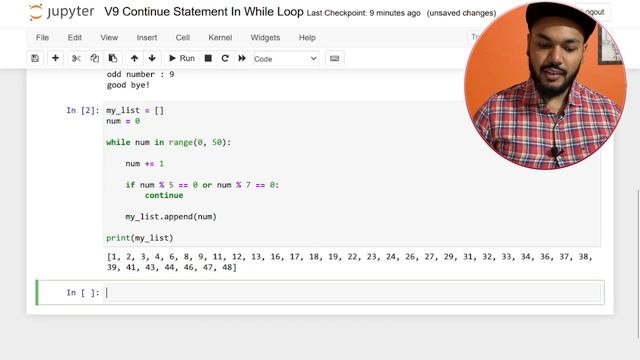Open the cell type Code dropdown
The width and height of the screenshot is (640, 360).
pyautogui.click(x=285, y=59)
